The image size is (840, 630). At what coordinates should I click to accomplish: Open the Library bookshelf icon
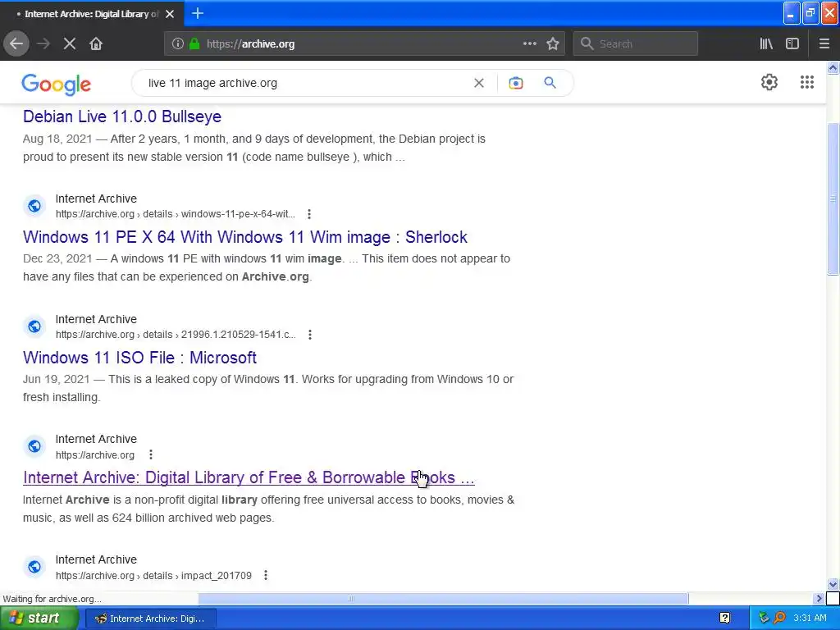click(766, 44)
